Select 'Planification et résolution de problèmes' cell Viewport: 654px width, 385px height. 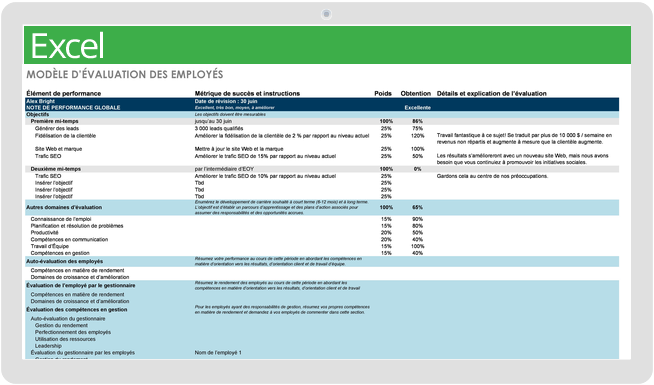[77, 226]
